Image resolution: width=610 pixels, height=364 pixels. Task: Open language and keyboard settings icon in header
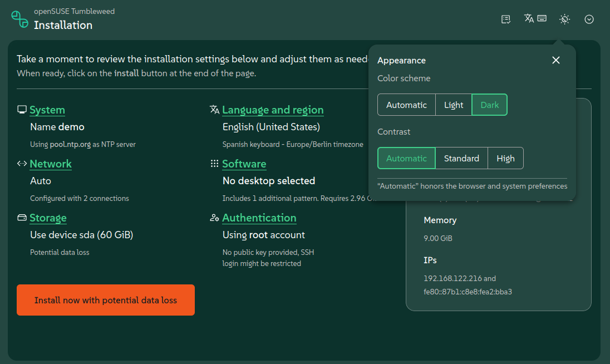click(535, 18)
